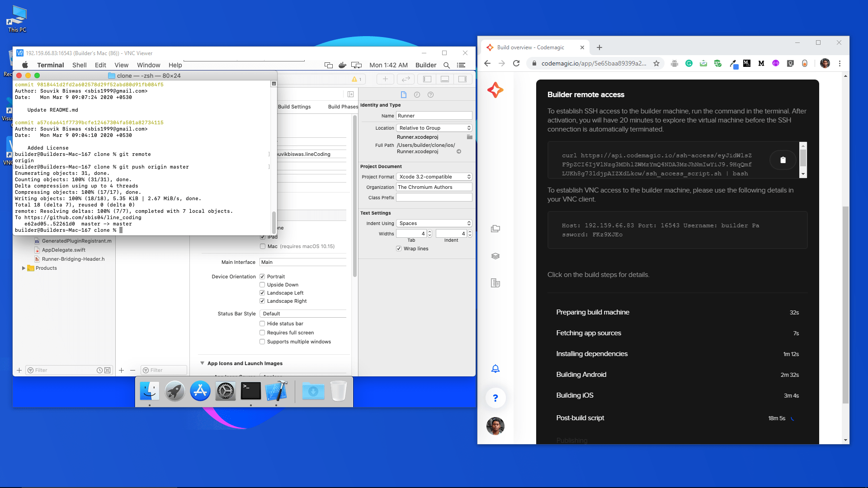Screen dimensions: 868x488
Task: Toggle the Xcode inspectors panel
Action: [462, 79]
